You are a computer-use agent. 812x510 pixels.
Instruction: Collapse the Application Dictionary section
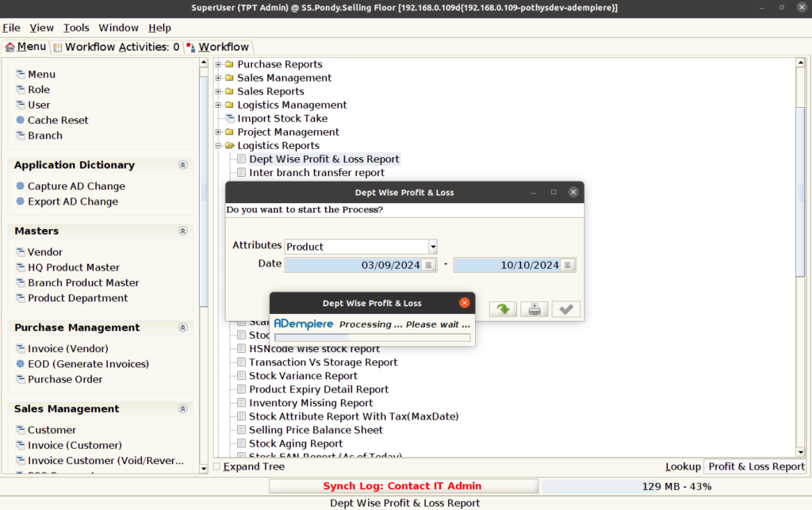tap(183, 165)
